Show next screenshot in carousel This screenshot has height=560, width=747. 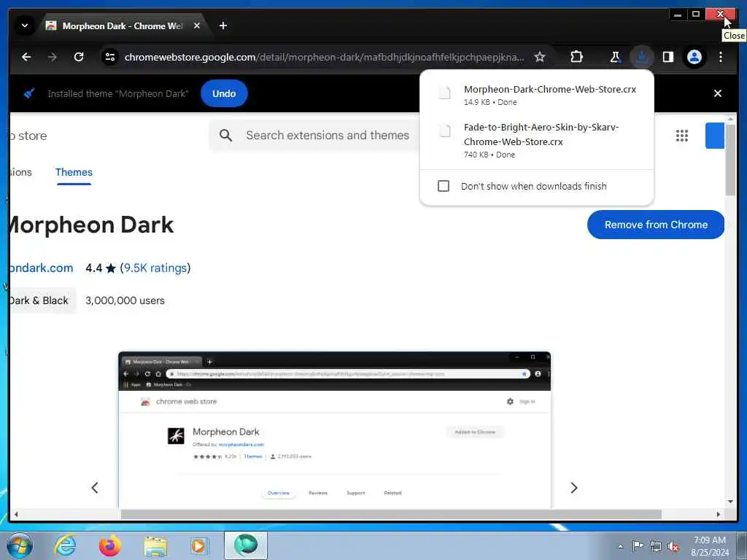(x=574, y=488)
